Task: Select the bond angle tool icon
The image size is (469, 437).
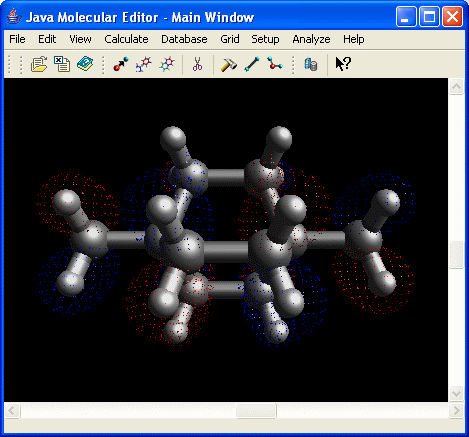Action: click(275, 63)
